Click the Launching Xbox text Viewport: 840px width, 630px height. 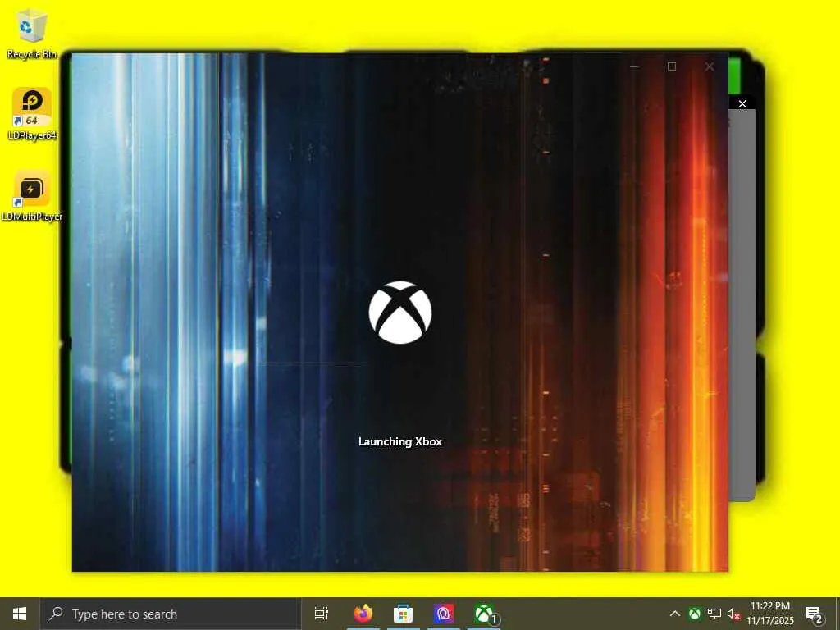400,441
